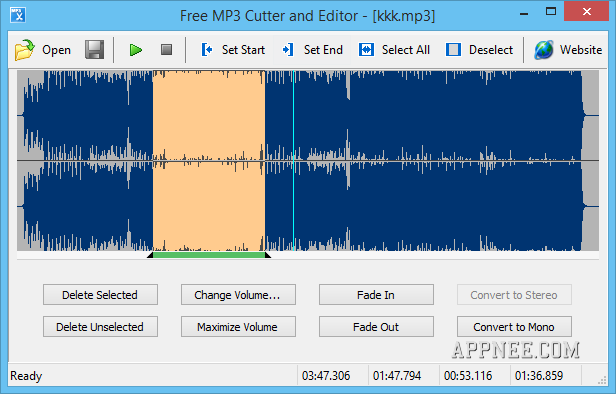Viewport: 616px width, 394px height.
Task: Click the Select All icon
Action: (x=366, y=50)
